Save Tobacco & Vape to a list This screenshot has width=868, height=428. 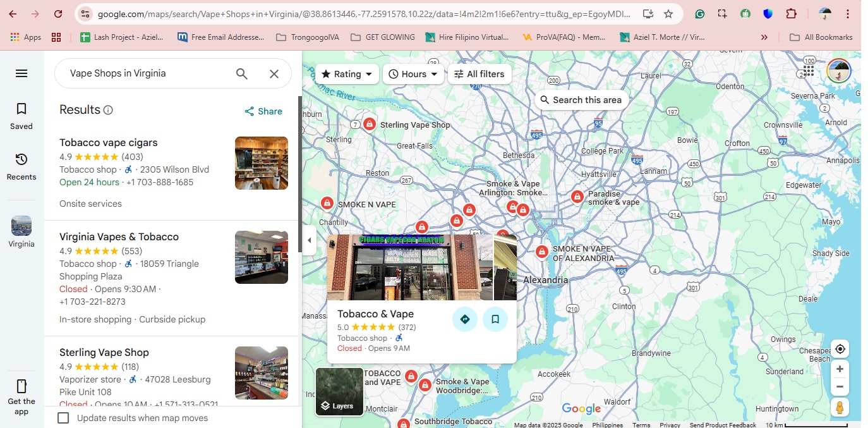pyautogui.click(x=495, y=319)
